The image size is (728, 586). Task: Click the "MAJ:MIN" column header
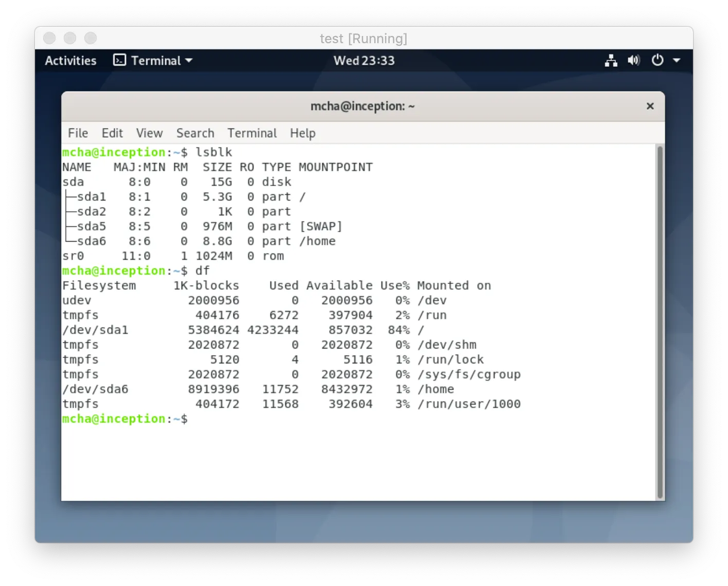[x=139, y=167]
